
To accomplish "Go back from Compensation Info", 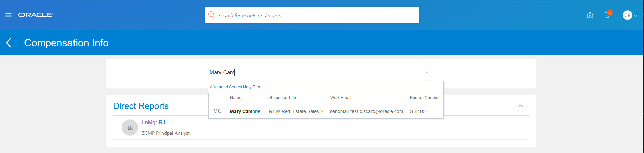I will pos(9,43).
